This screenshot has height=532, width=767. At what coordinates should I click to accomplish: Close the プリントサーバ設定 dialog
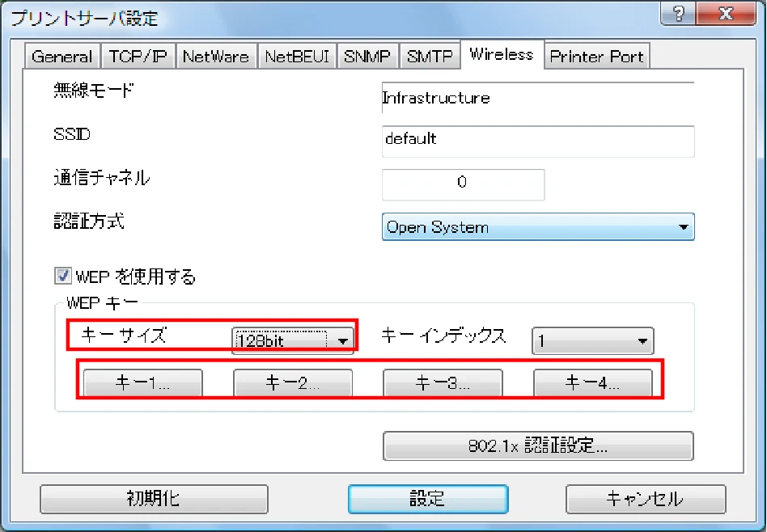[x=726, y=13]
